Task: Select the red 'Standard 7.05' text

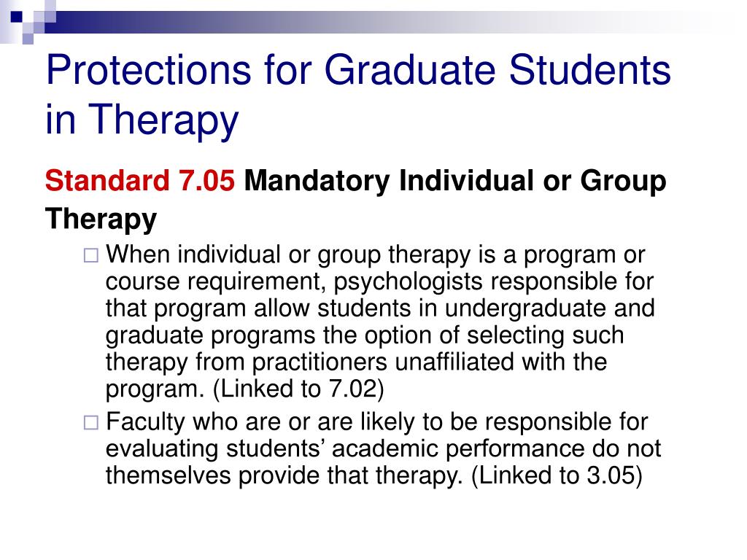Action: point(140,181)
